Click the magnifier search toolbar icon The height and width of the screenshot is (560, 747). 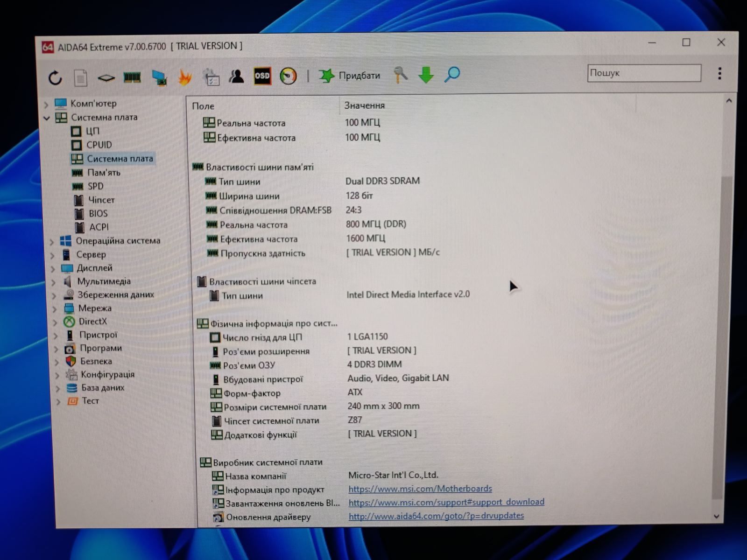tap(452, 74)
